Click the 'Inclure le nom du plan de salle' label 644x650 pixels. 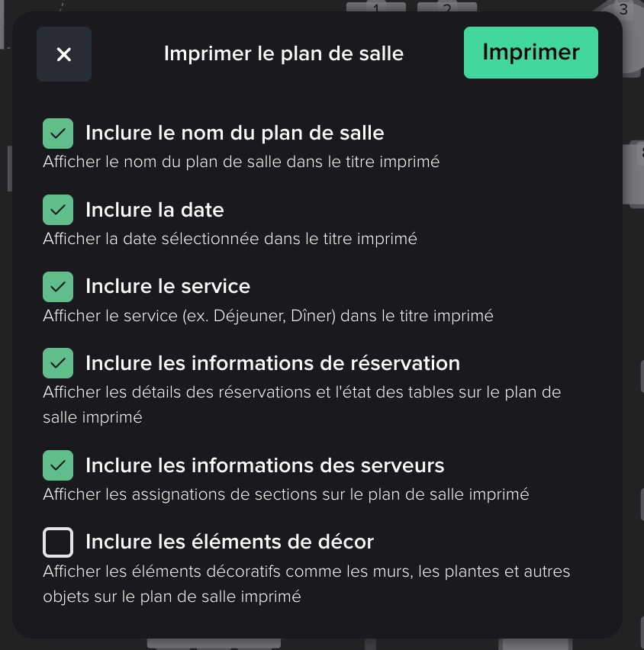[234, 134]
